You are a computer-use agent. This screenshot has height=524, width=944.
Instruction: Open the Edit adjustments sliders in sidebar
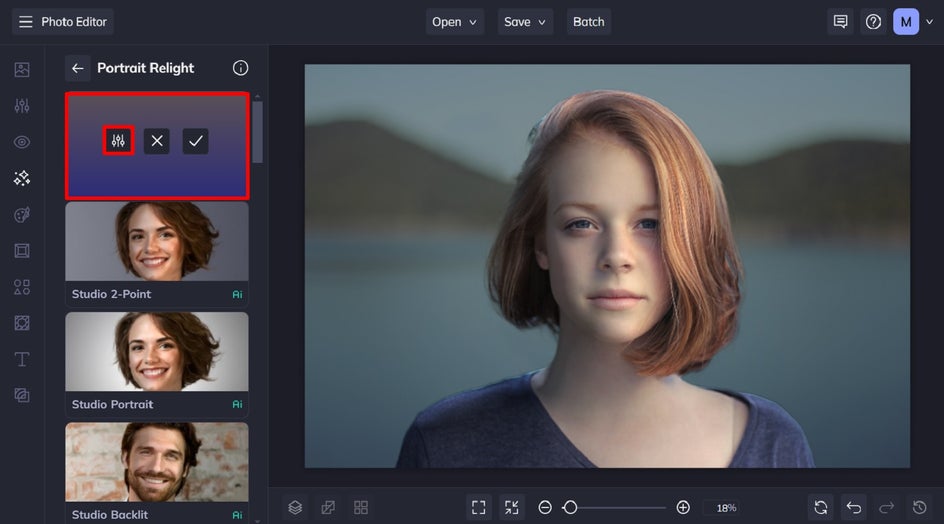point(22,106)
